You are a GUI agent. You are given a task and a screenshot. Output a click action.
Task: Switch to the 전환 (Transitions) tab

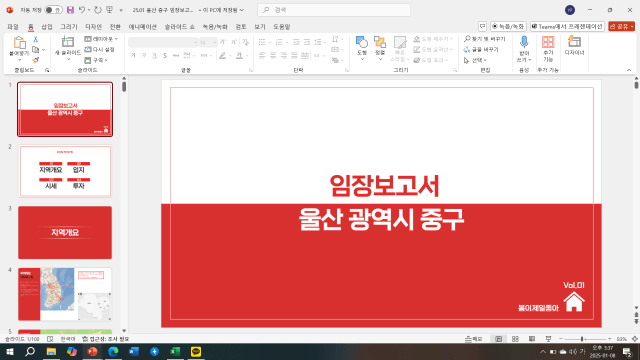(115, 27)
